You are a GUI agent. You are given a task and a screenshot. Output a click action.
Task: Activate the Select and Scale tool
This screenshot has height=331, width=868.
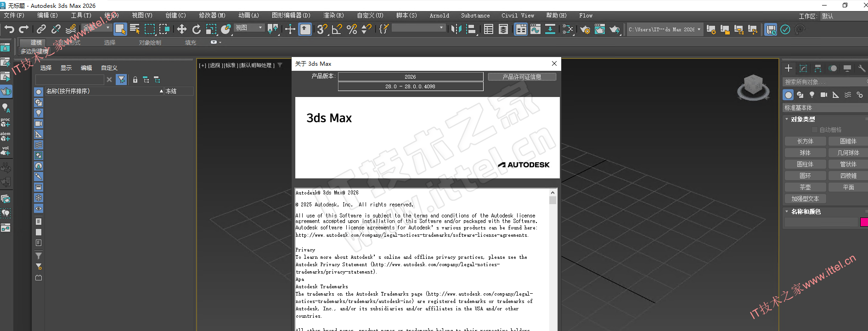point(211,29)
